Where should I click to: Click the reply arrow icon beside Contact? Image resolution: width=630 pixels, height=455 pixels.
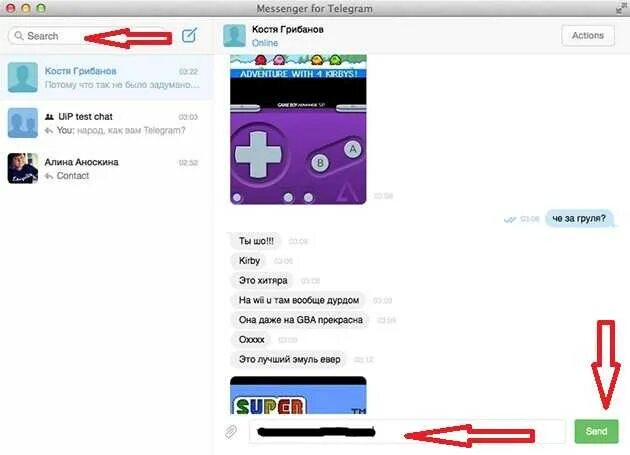tap(49, 176)
